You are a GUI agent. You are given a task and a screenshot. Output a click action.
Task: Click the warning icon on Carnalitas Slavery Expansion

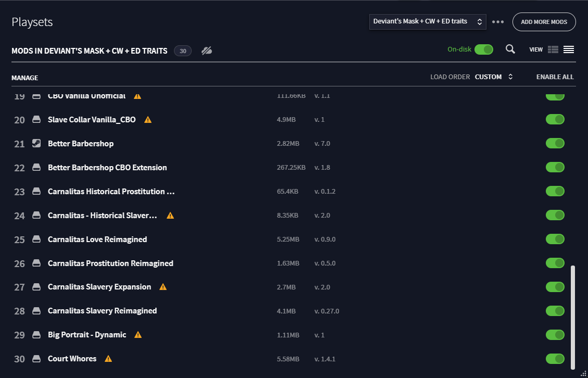point(162,287)
